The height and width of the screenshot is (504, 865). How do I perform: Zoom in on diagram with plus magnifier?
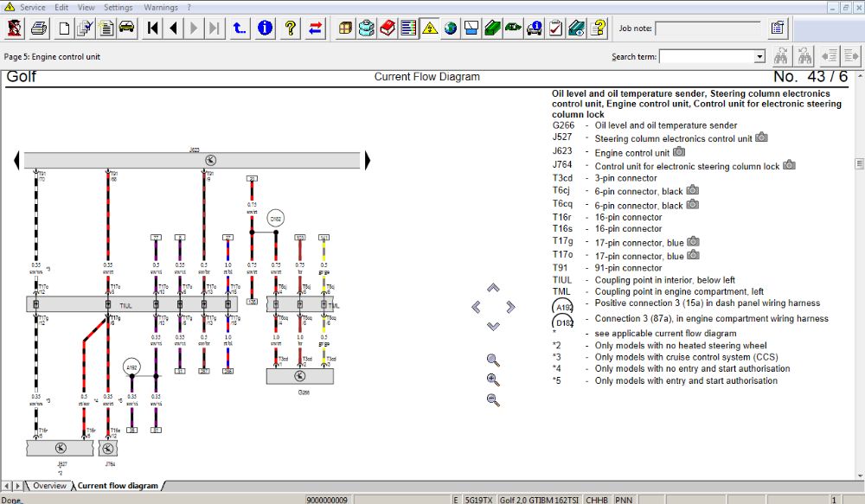[x=493, y=380]
